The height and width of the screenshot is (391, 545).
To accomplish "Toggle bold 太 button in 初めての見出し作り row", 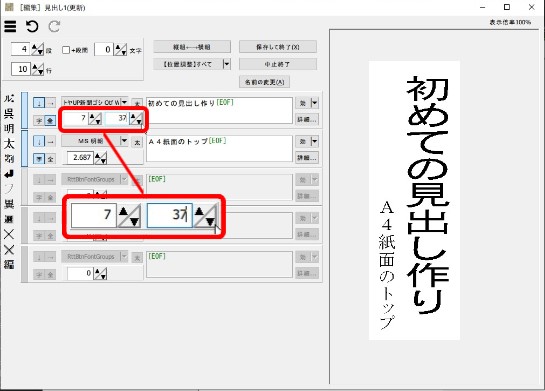I will [137, 103].
